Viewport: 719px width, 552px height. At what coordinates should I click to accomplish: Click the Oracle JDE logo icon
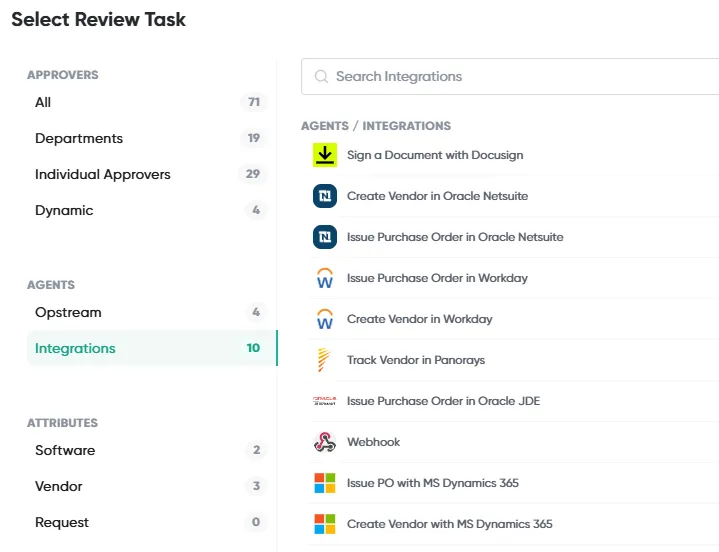click(x=325, y=401)
